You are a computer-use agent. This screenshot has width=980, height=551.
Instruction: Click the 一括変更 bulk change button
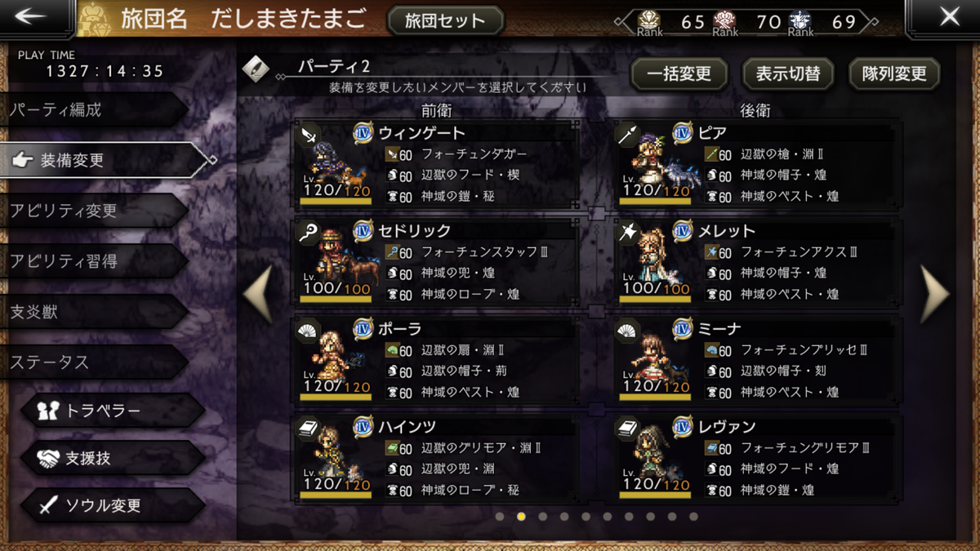click(679, 74)
